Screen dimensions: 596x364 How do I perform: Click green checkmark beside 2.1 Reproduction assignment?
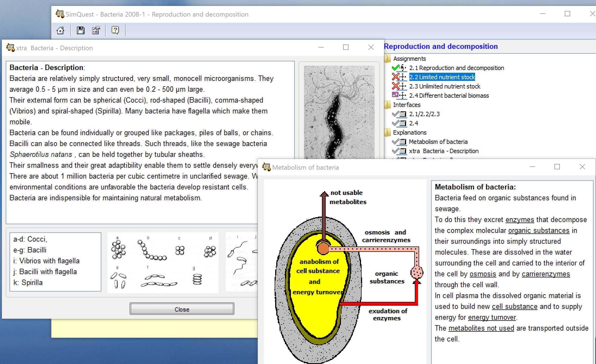coord(396,68)
